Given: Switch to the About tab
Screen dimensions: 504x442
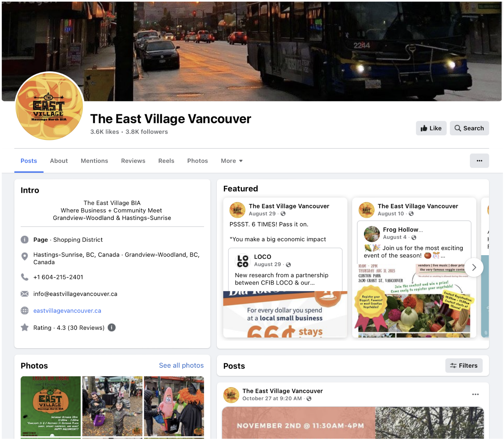Looking at the screenshot, I should coord(59,161).
